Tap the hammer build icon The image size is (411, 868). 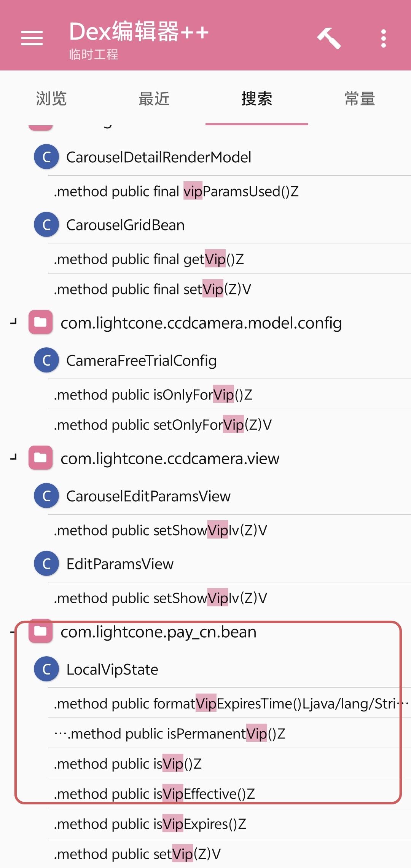329,38
